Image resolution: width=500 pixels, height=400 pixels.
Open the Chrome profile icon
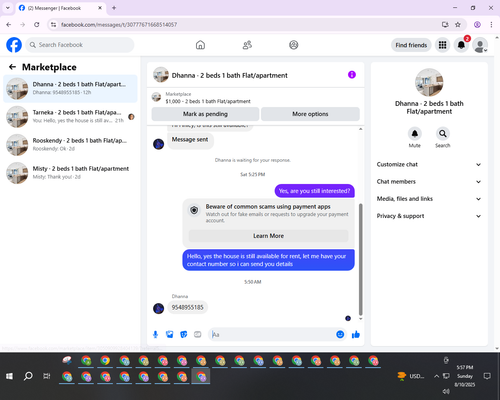(x=477, y=25)
